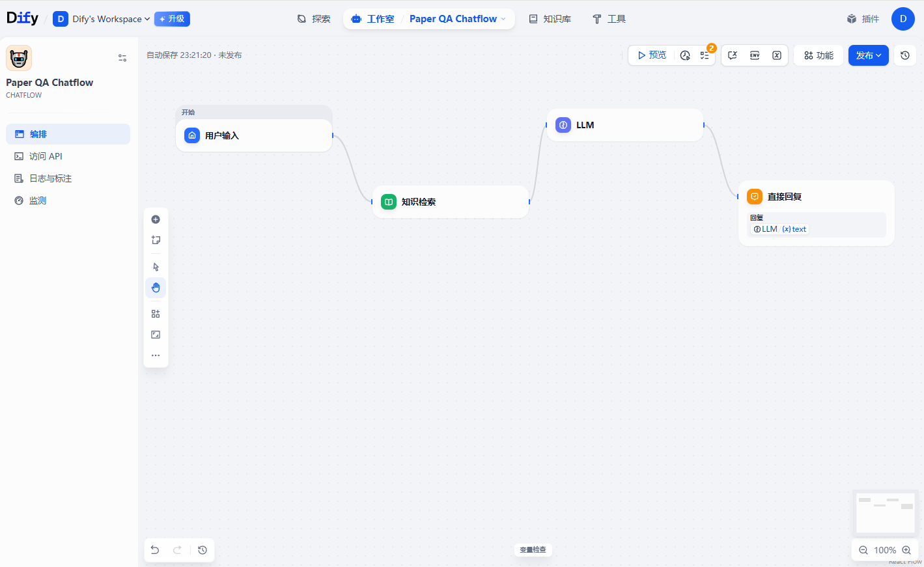Click the LLM text variable tag

[x=779, y=229]
